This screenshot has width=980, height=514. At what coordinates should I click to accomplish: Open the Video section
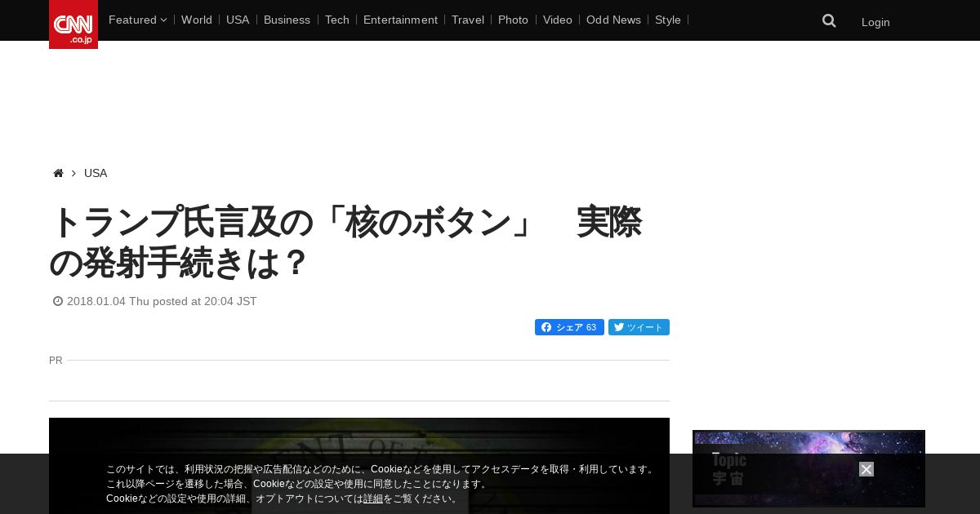[558, 20]
